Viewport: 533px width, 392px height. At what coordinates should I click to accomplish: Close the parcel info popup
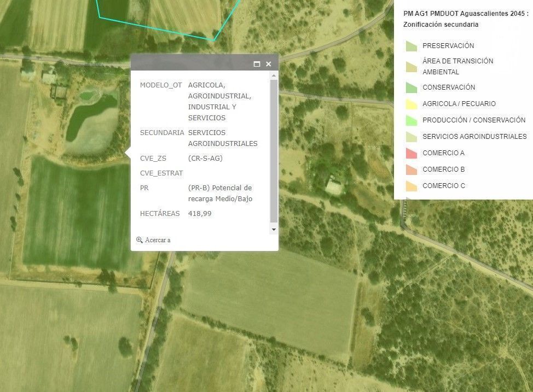[269, 64]
